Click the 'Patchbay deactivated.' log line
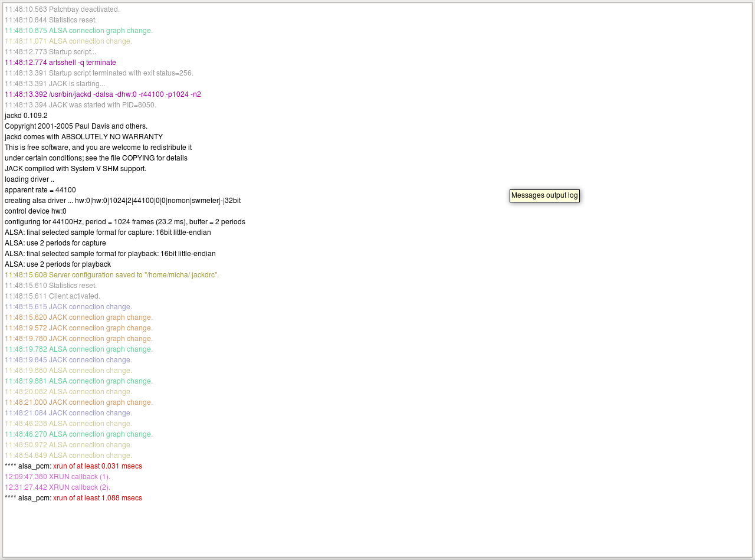The width and height of the screenshot is (755, 560). click(x=62, y=9)
